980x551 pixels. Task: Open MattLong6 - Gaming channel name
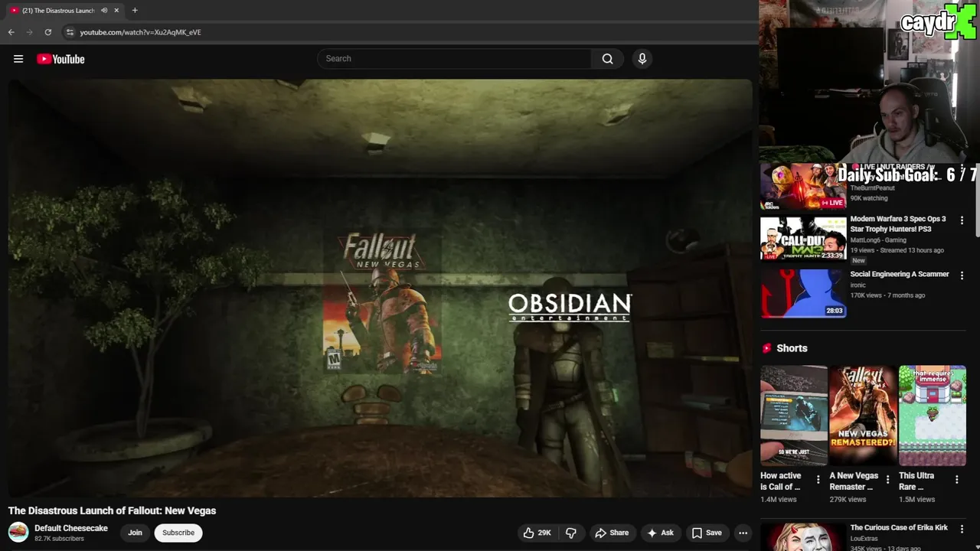877,240
